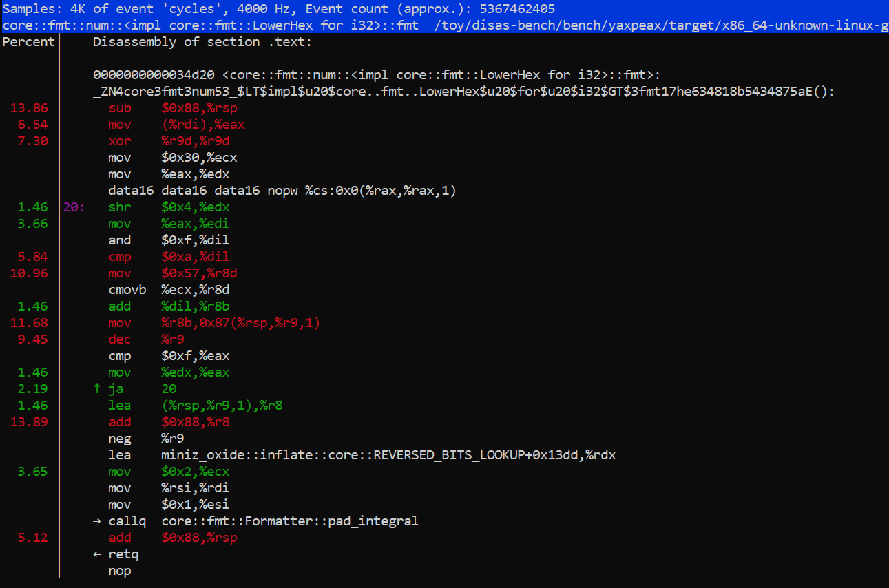This screenshot has height=588, width=889.
Task: Select the callq pad_integral call target
Action: [289, 521]
